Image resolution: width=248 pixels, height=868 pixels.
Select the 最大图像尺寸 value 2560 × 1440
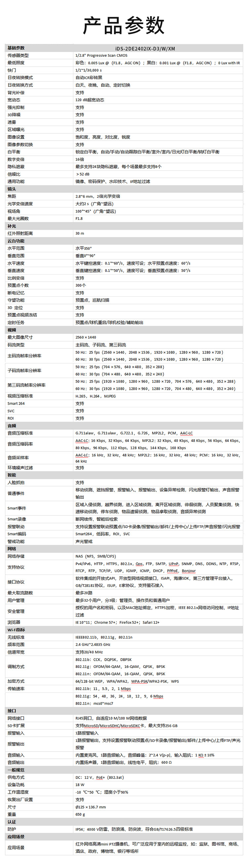[x=86, y=337]
